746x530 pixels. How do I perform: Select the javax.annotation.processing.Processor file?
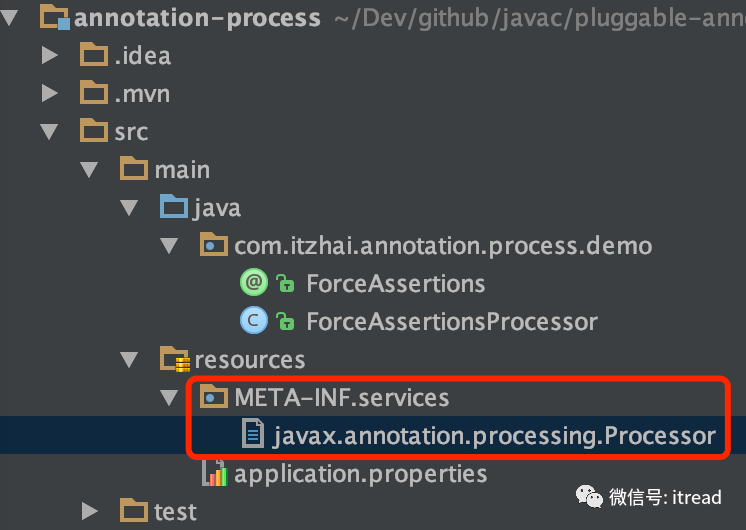click(494, 435)
